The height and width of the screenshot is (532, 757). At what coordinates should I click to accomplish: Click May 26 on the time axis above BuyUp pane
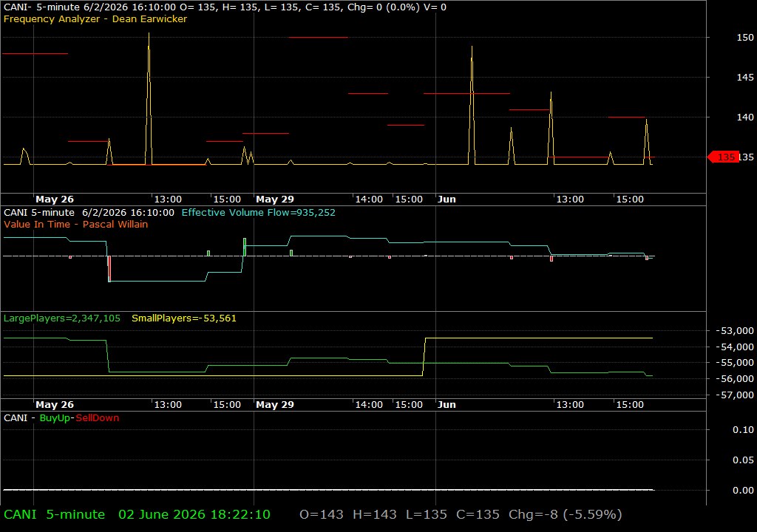[55, 405]
